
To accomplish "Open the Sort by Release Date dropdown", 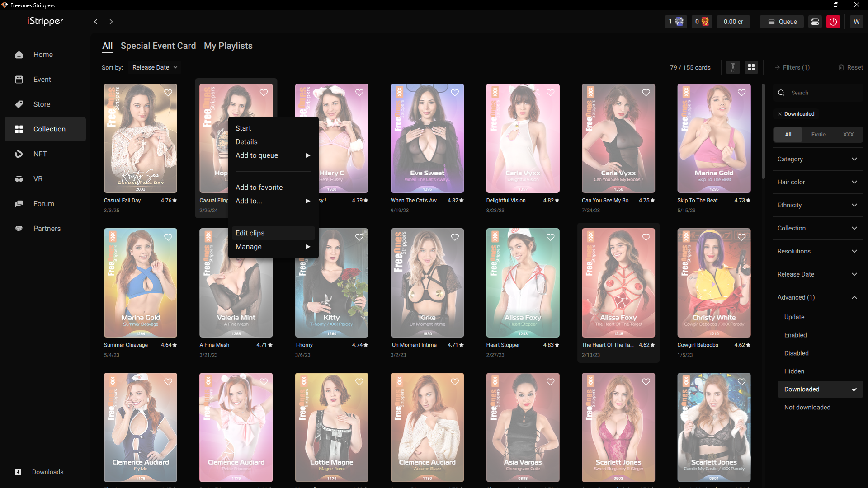I will [x=155, y=67].
